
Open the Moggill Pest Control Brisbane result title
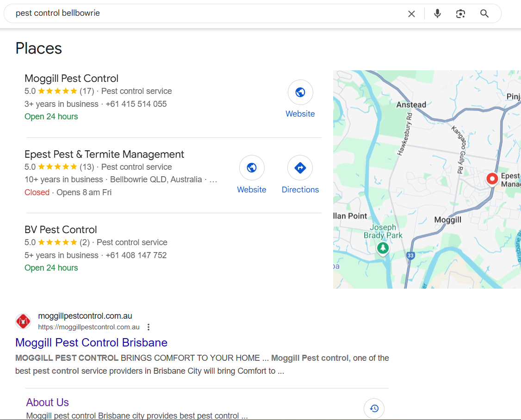(x=91, y=343)
